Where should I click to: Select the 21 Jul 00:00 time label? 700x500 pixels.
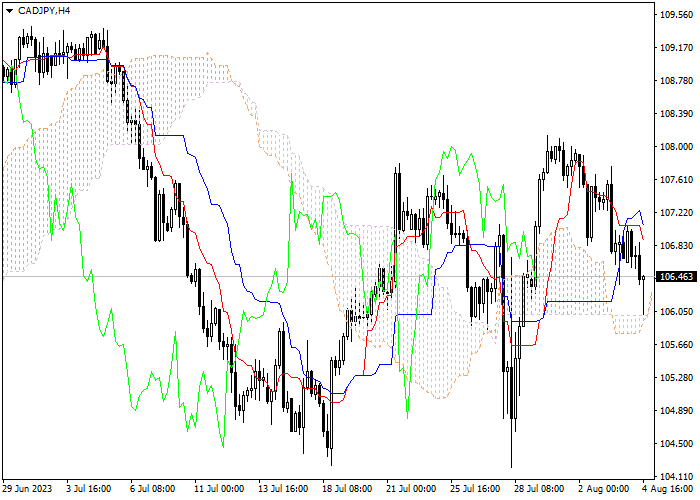click(412, 488)
